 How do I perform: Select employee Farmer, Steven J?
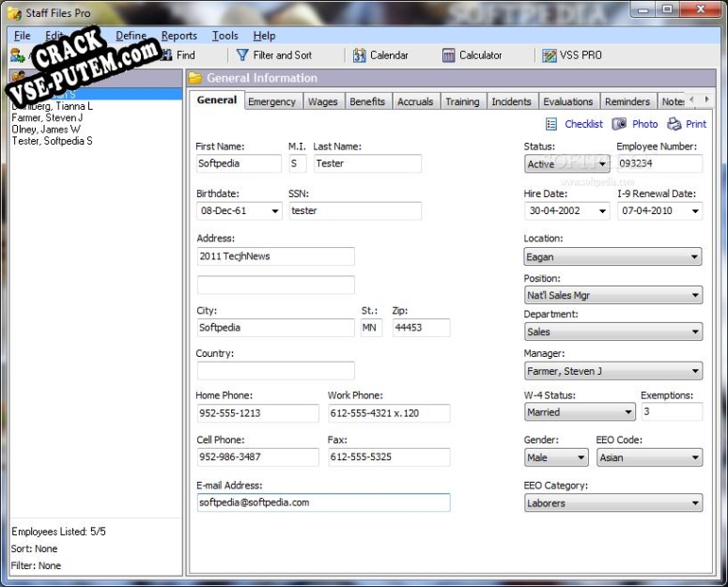47,117
